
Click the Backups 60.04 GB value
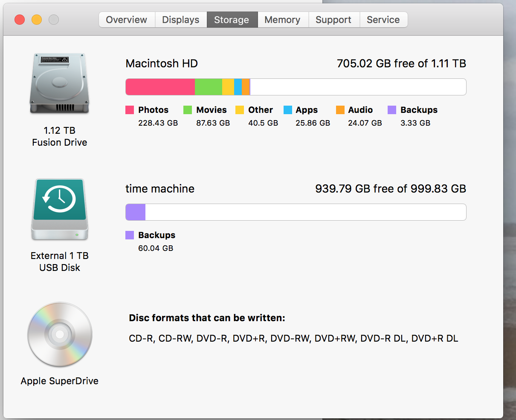point(156,248)
